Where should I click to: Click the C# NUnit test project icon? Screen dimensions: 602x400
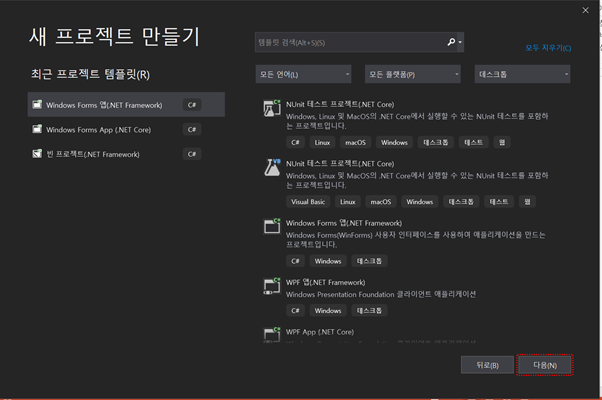tap(272, 108)
